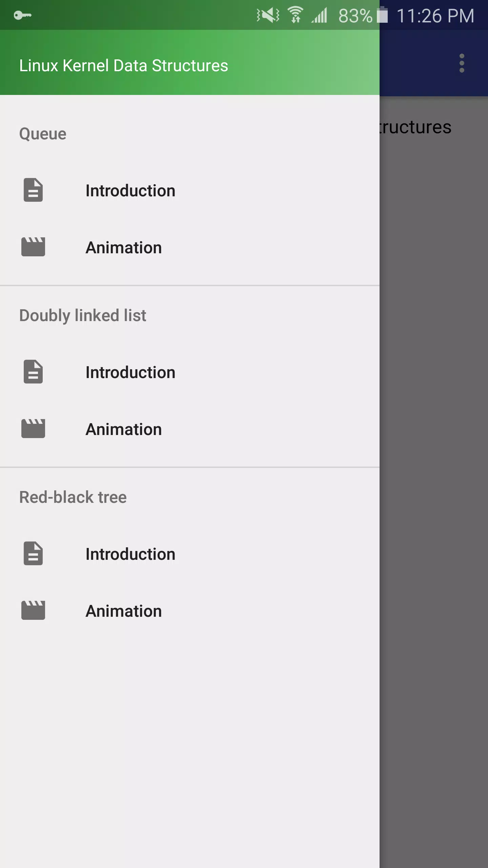Viewport: 488px width, 868px height.
Task: Tap the muted vibrate status icon
Action: (x=268, y=15)
